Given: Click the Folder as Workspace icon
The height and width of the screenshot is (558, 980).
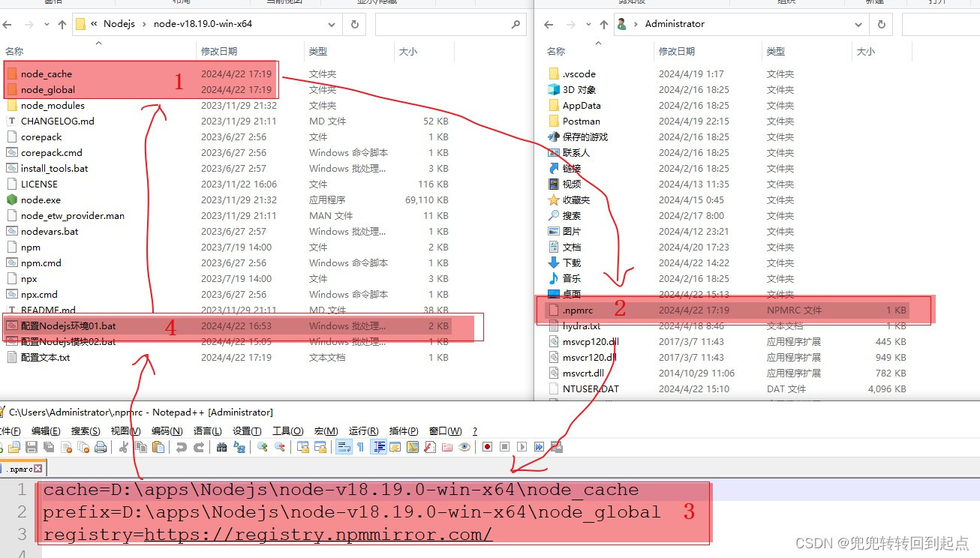Looking at the screenshot, I should tap(447, 447).
